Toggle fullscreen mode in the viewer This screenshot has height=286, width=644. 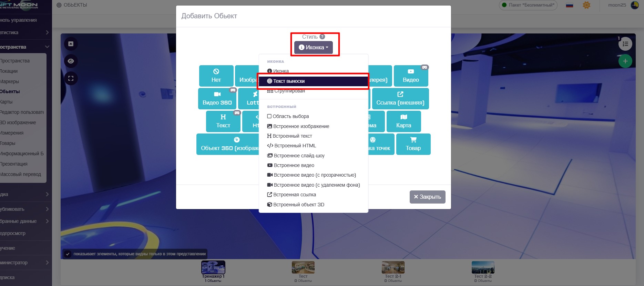(x=71, y=78)
